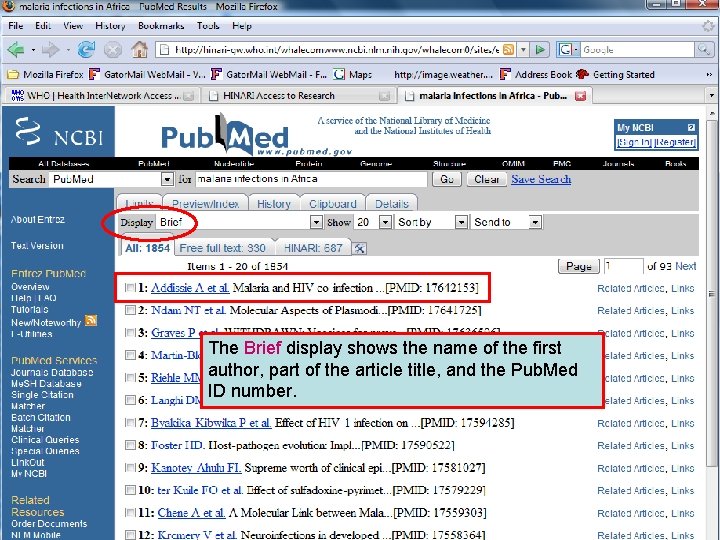Click the Page button
Screen dimensions: 720x540
pos(579,266)
